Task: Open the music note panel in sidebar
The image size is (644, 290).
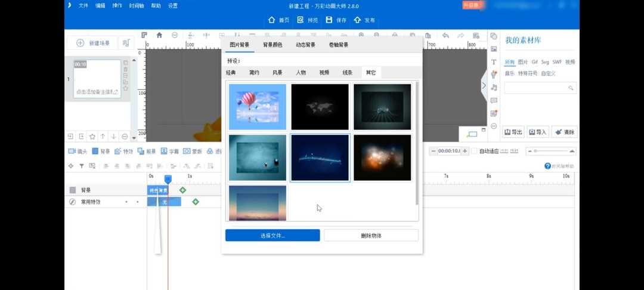Action: point(494,88)
